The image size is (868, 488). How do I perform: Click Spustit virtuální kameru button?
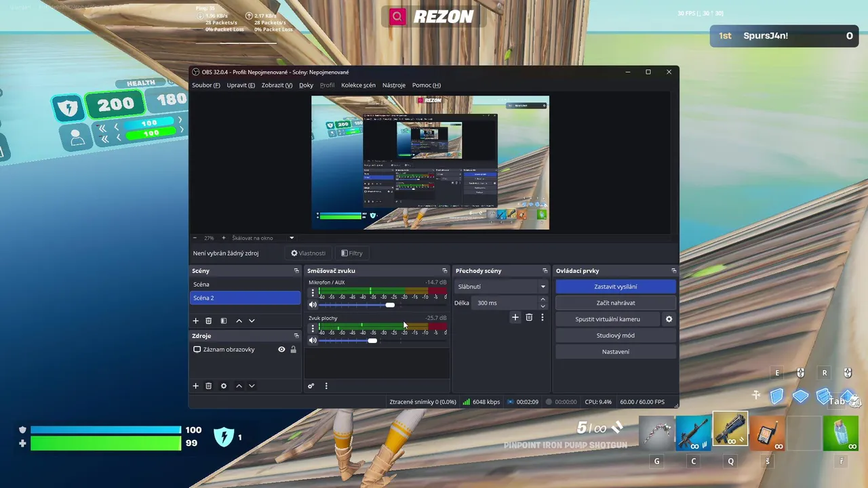[608, 319]
